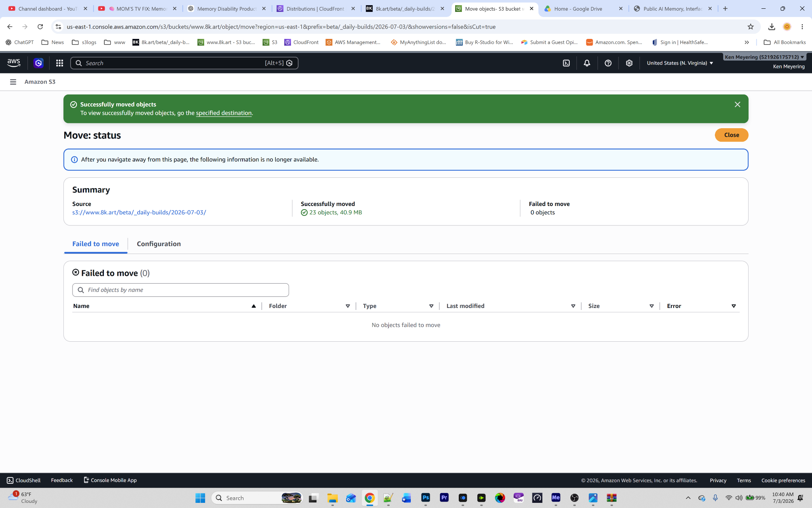Open File Explorer from the taskbar

(x=332, y=498)
